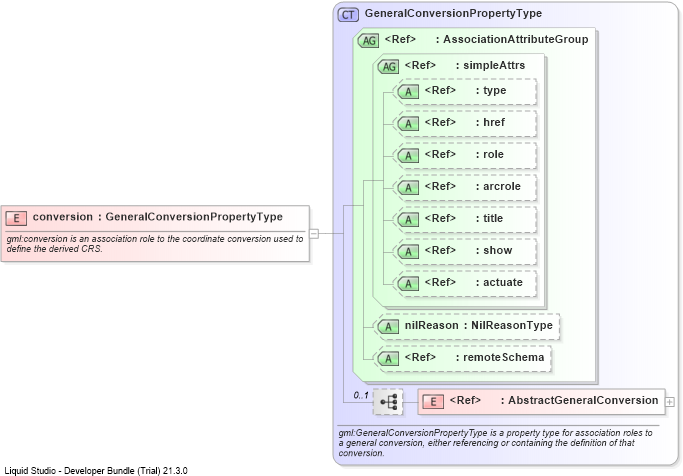Click the A icon of href attribute

pos(408,124)
